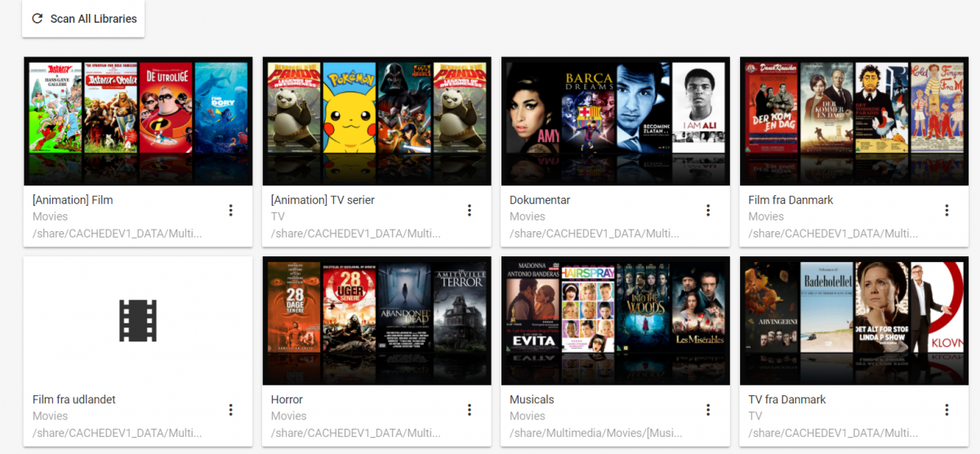This screenshot has height=454, width=980.
Task: Open three-dot menu for Dokumentar library
Action: (x=708, y=210)
